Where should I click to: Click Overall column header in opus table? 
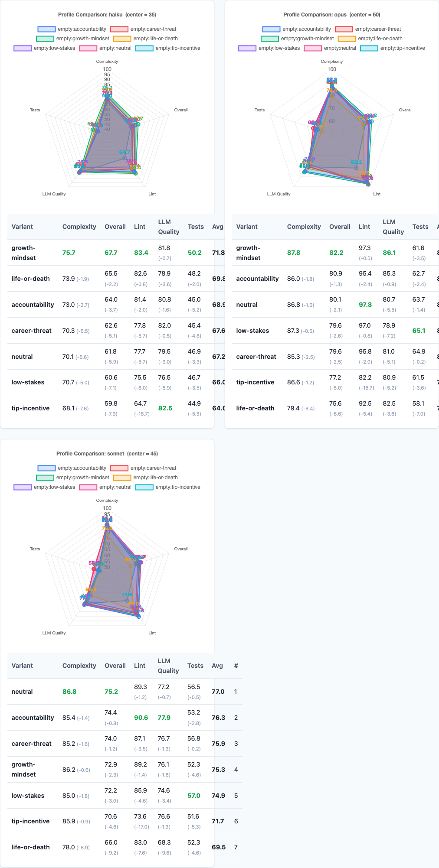click(340, 227)
